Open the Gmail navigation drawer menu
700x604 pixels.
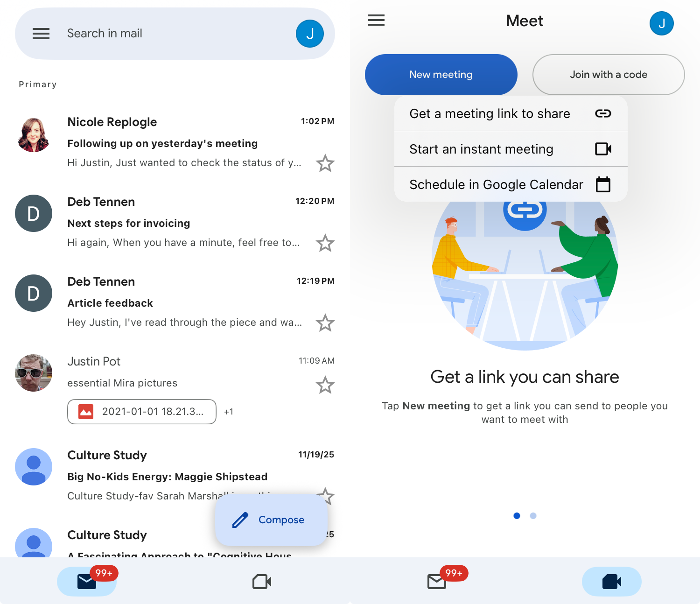pos(41,33)
